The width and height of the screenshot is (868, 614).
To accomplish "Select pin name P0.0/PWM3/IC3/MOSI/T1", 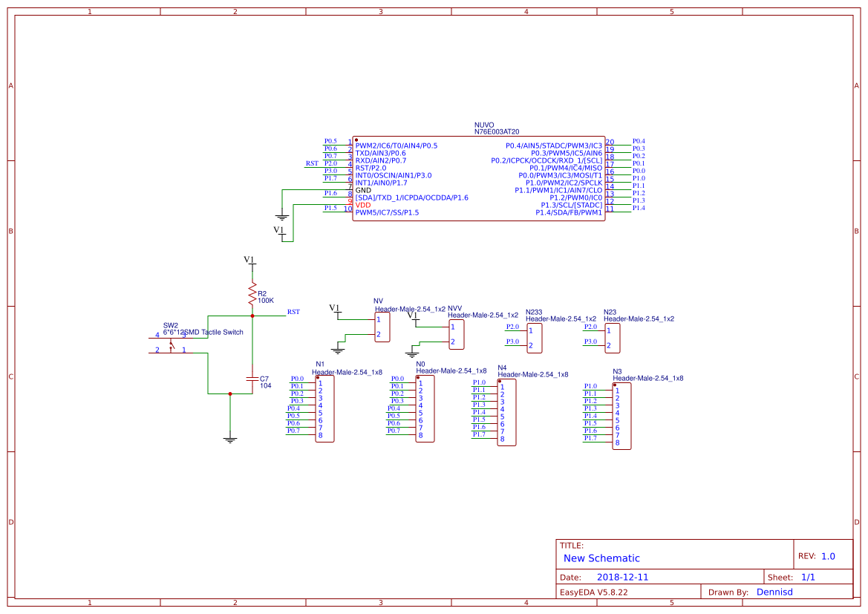I will click(560, 175).
